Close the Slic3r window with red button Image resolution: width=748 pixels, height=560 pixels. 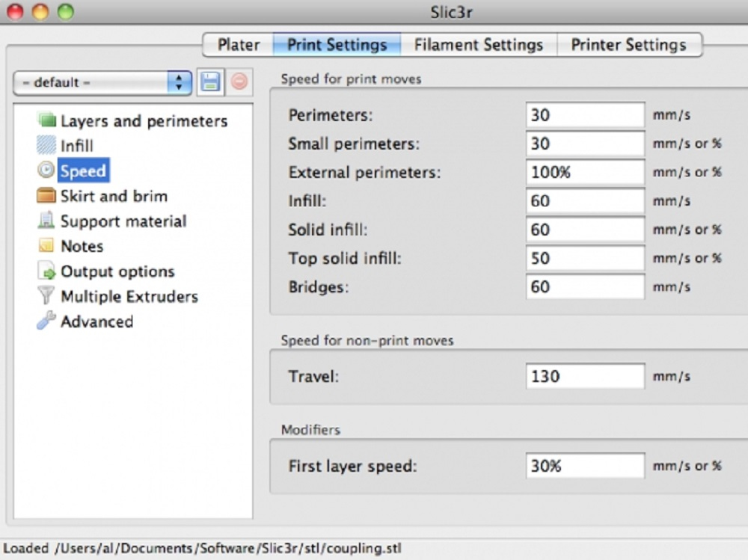15,12
